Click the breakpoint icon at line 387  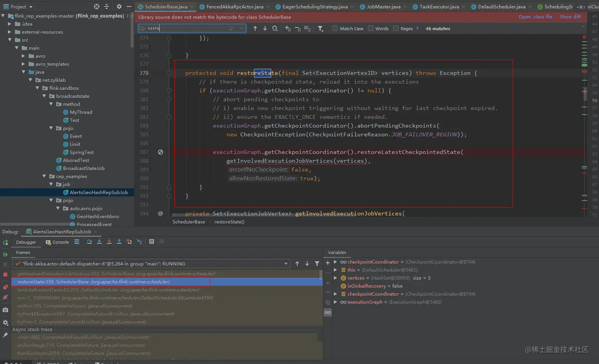click(x=160, y=152)
